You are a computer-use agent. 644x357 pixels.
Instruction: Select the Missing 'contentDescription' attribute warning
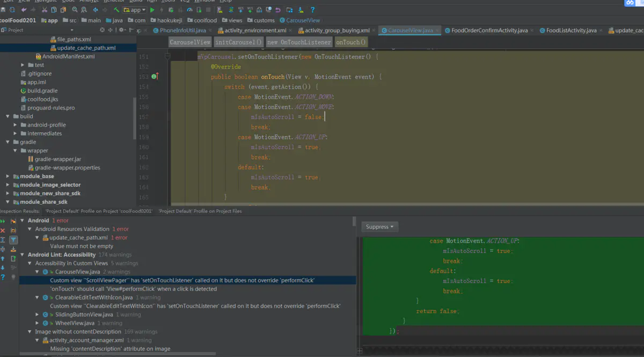[110, 349]
